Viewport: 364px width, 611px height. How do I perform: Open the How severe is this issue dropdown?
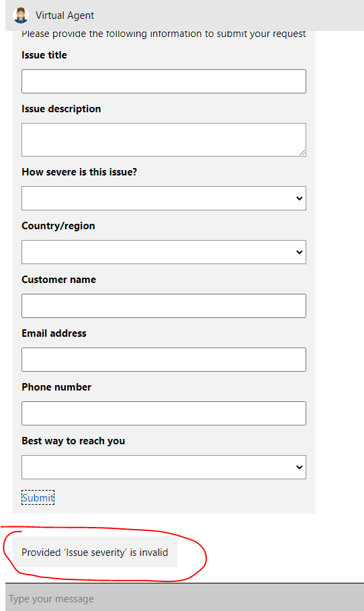point(163,198)
